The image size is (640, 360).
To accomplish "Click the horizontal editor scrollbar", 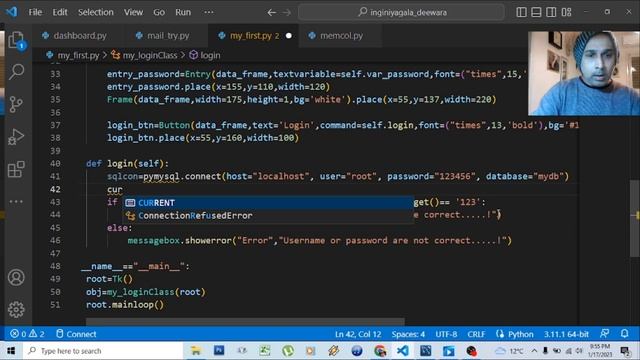I will click(x=245, y=322).
